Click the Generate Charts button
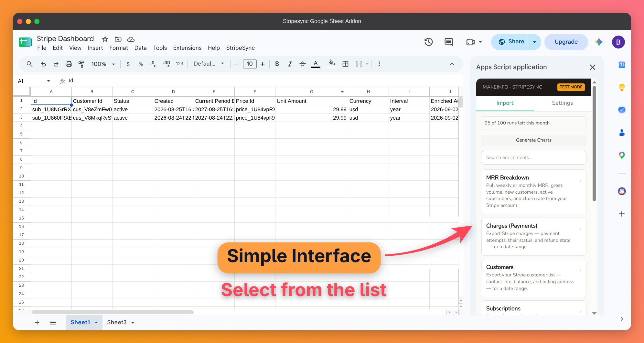The height and width of the screenshot is (343, 644). click(533, 140)
